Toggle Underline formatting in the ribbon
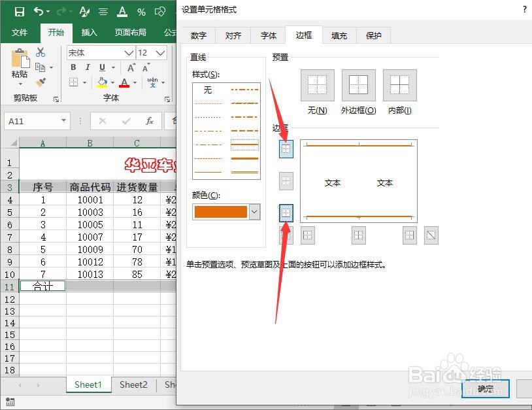Image resolution: width=532 pixels, height=410 pixels. pos(102,67)
